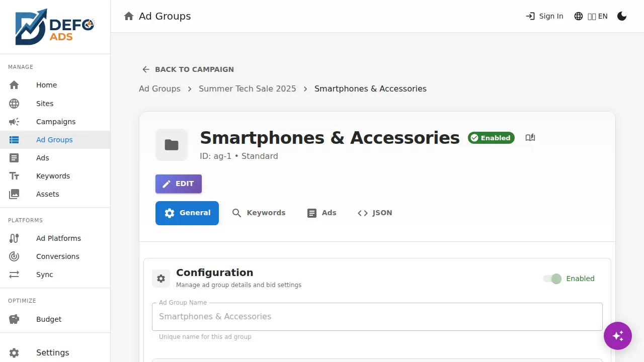Screen dimensions: 644x362
Task: Select Ad Groups in the sidebar
Action: [55, 140]
